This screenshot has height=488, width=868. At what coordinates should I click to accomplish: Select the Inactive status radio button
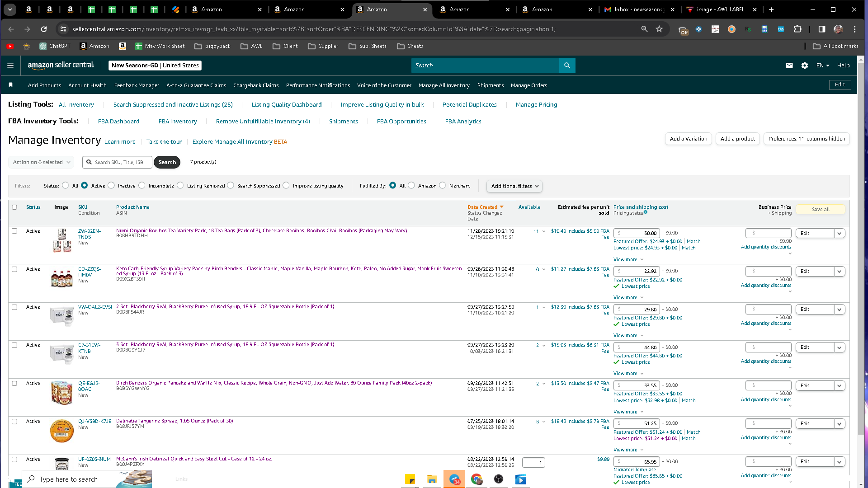pos(111,186)
